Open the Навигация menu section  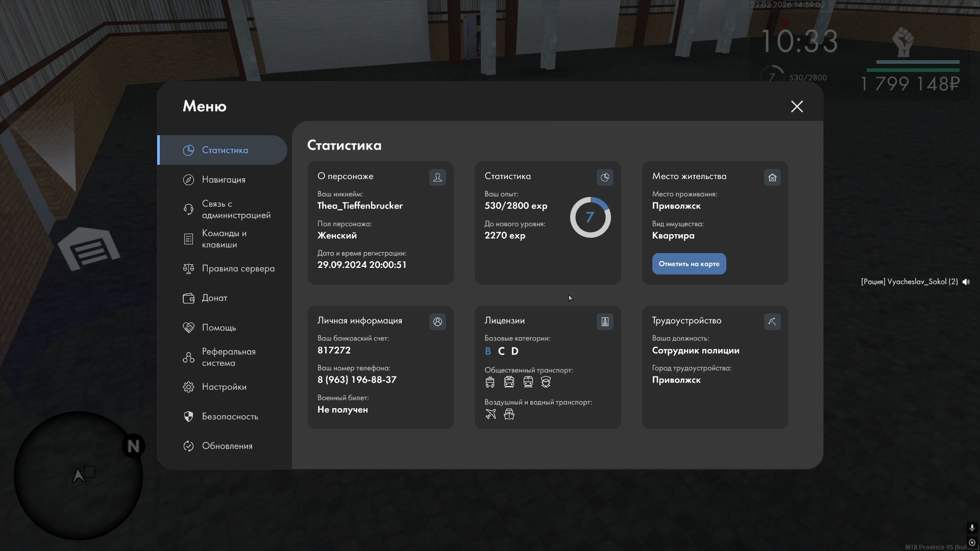223,180
